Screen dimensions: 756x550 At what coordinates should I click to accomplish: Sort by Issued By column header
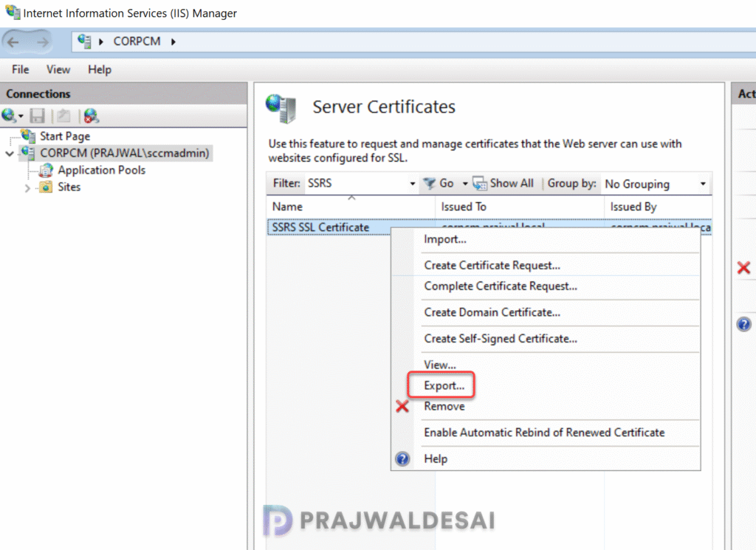658,207
